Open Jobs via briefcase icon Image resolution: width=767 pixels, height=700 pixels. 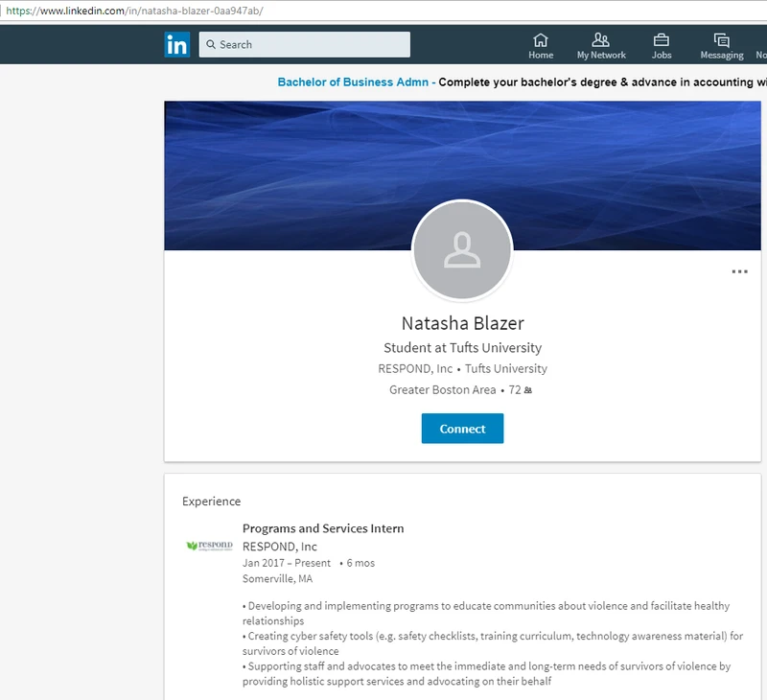(x=662, y=39)
